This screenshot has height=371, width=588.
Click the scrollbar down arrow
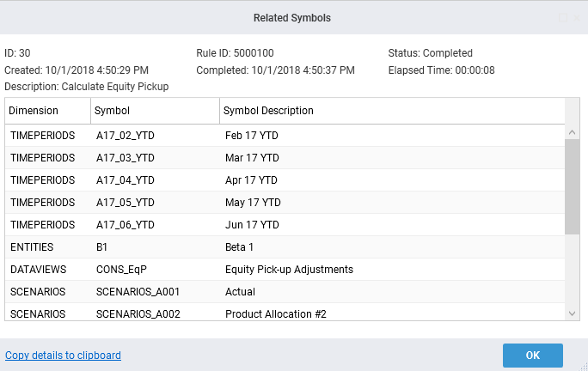pyautogui.click(x=573, y=313)
